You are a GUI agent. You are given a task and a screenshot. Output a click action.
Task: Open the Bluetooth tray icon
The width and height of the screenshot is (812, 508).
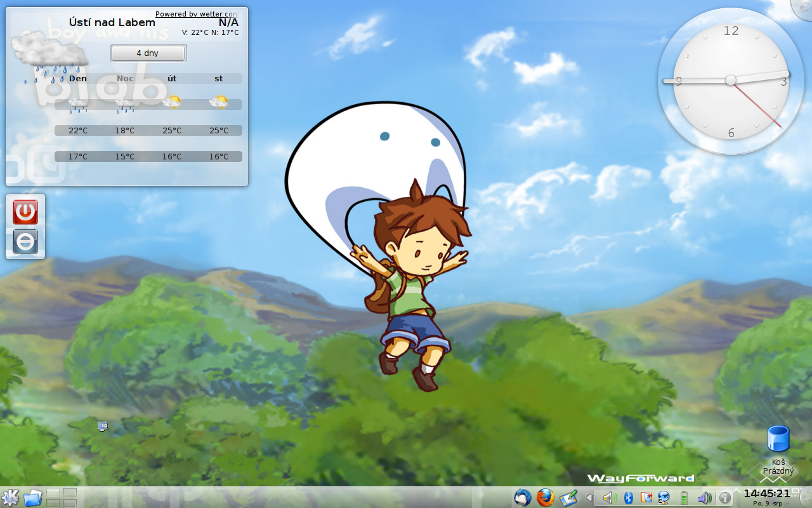629,498
